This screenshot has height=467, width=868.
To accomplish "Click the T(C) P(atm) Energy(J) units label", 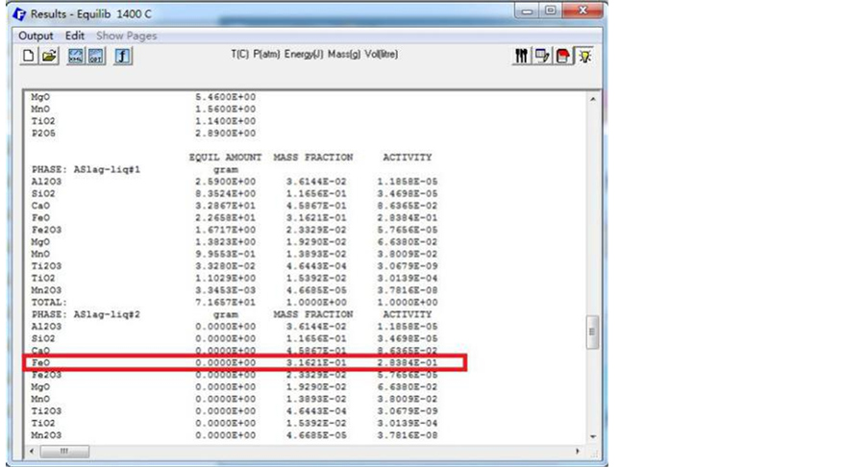I will click(x=313, y=55).
